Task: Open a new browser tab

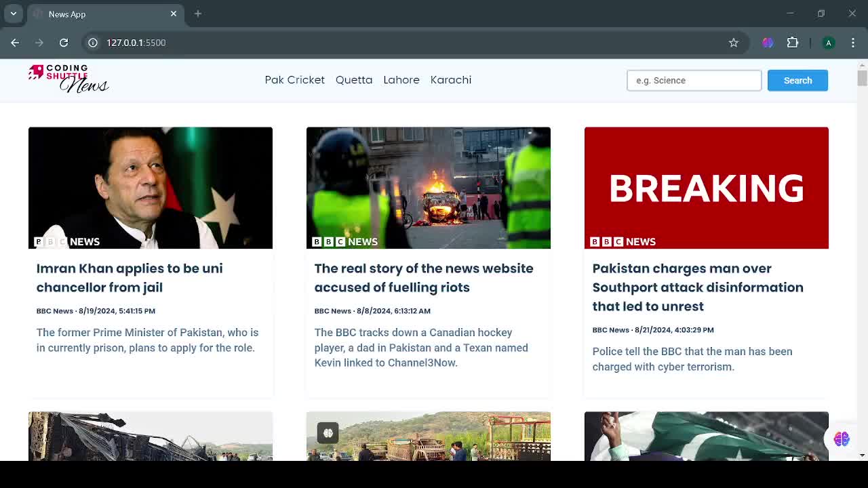Action: click(x=198, y=14)
